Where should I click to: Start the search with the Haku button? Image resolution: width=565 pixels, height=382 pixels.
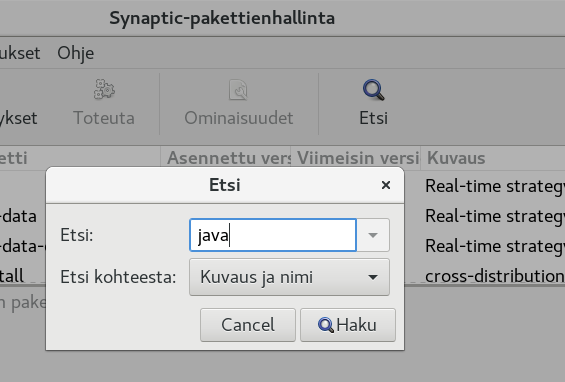[x=348, y=325]
